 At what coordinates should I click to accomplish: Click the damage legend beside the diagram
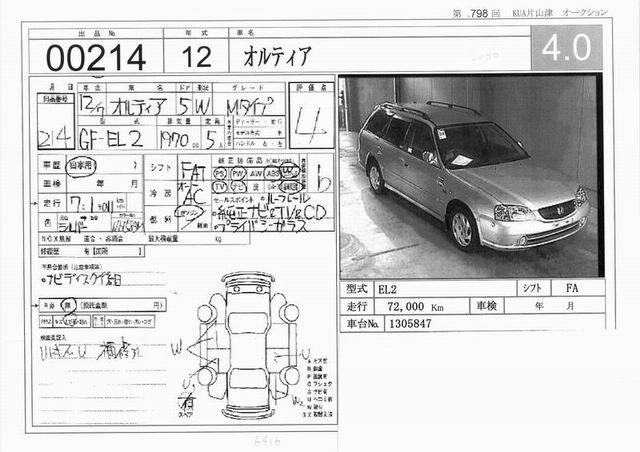[320, 388]
